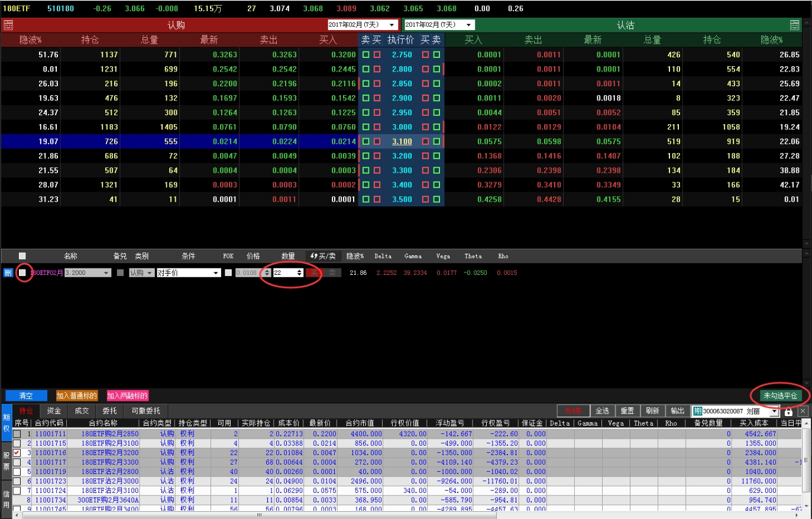This screenshot has width=812, height=519.
Task: Click call sell square for strike 3.000
Action: coord(366,127)
